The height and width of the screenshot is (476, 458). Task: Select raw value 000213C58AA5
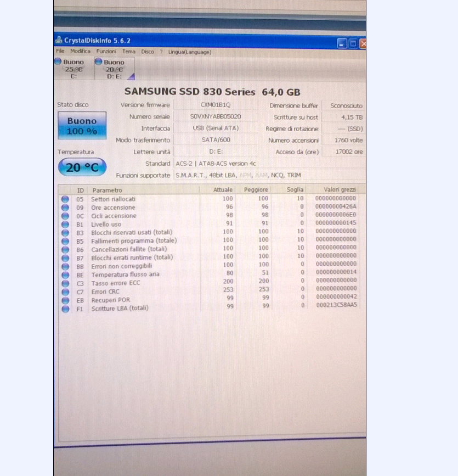click(336, 305)
